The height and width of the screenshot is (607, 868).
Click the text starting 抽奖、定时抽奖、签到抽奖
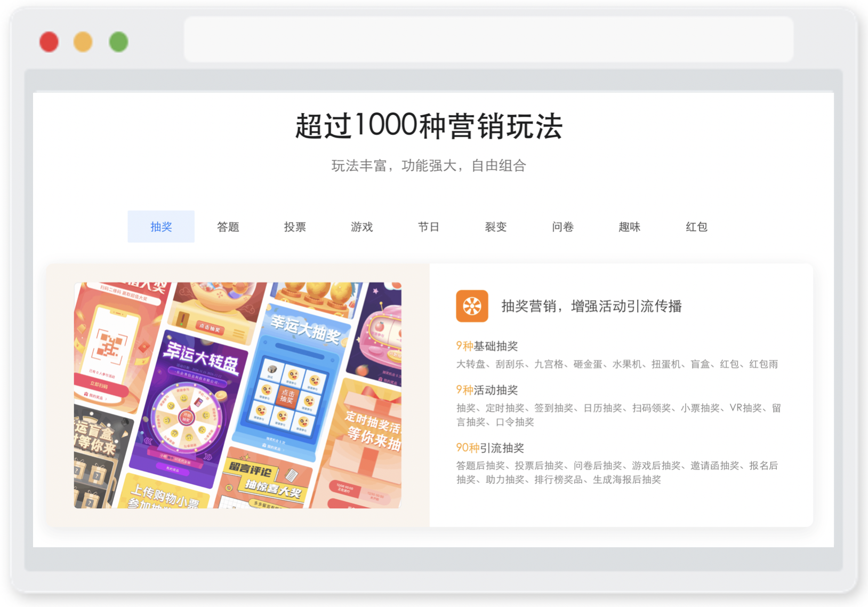(x=618, y=415)
